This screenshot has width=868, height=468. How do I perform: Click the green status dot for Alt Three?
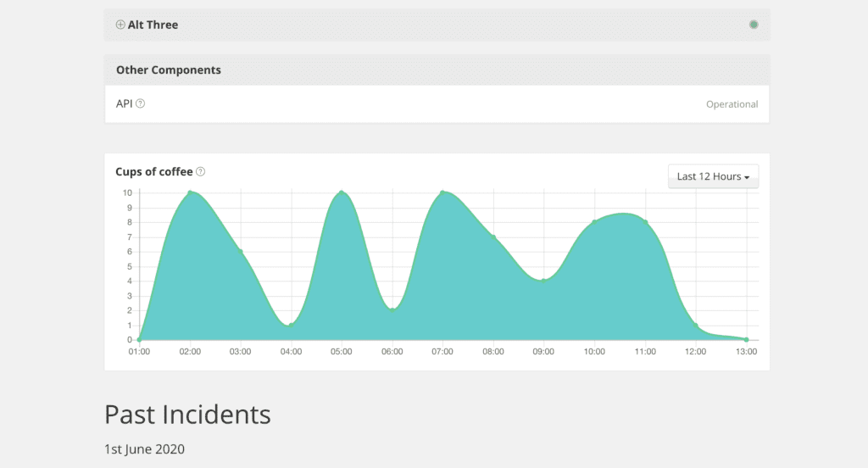tap(754, 25)
